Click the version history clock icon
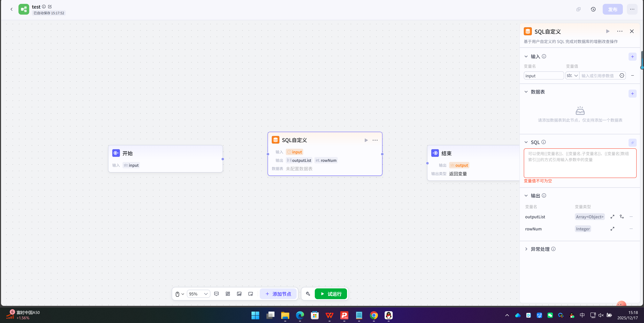The image size is (644, 323). pos(593,9)
